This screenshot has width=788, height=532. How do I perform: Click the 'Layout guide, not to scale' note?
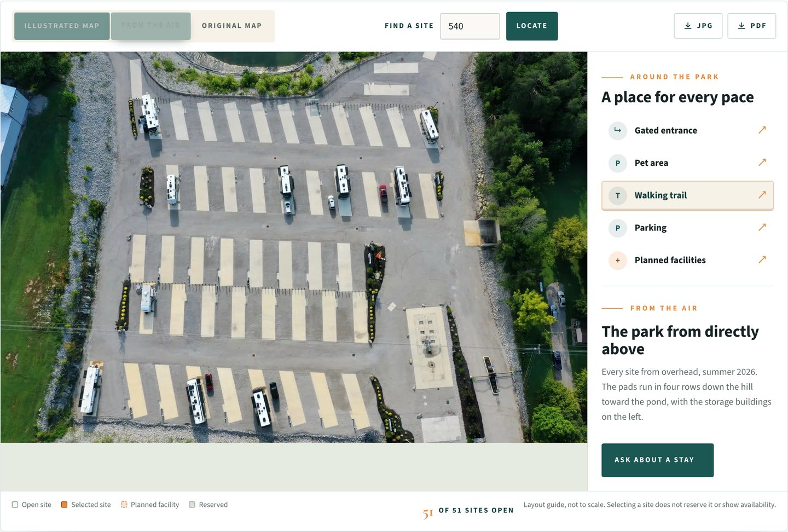tap(650, 505)
